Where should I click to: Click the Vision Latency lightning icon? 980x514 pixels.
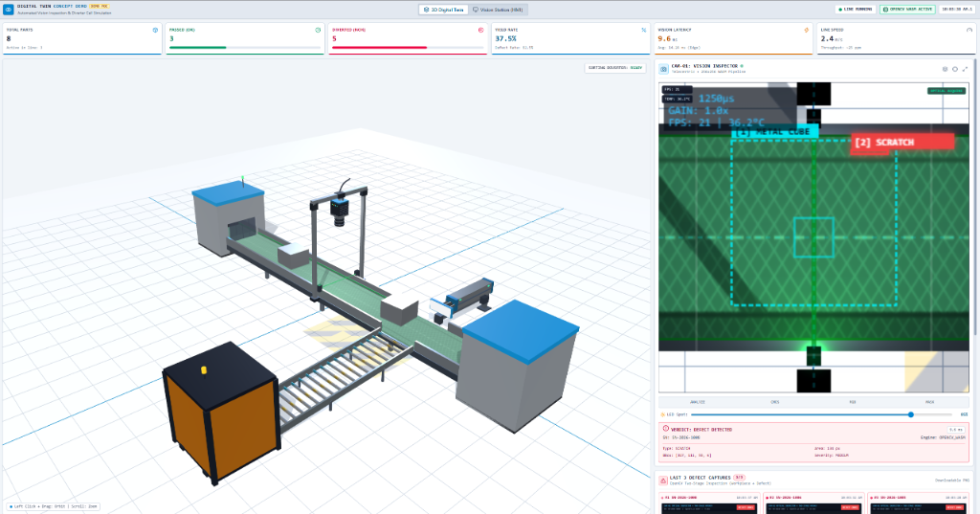click(x=806, y=30)
